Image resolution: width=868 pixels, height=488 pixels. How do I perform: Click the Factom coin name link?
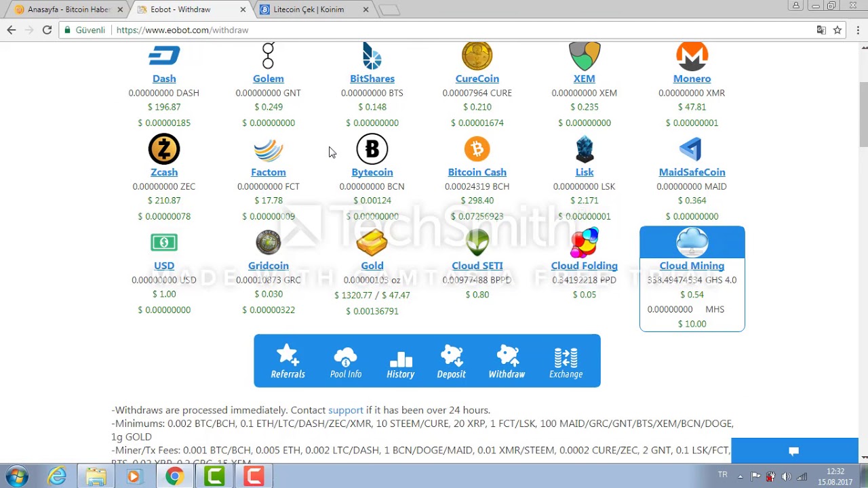click(x=269, y=172)
